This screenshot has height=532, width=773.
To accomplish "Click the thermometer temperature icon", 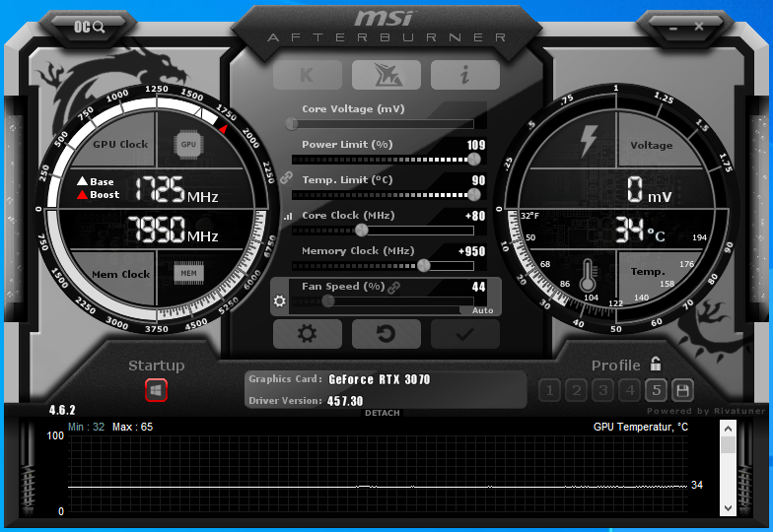I will coord(588,275).
